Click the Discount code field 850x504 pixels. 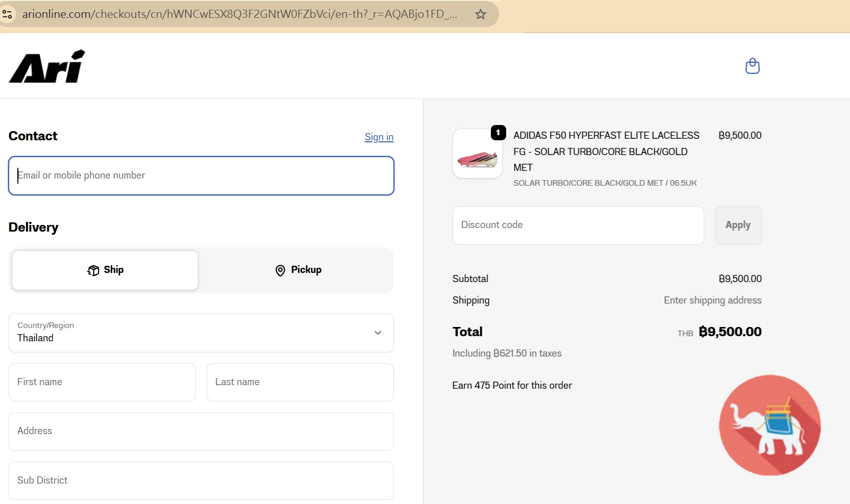[578, 225]
